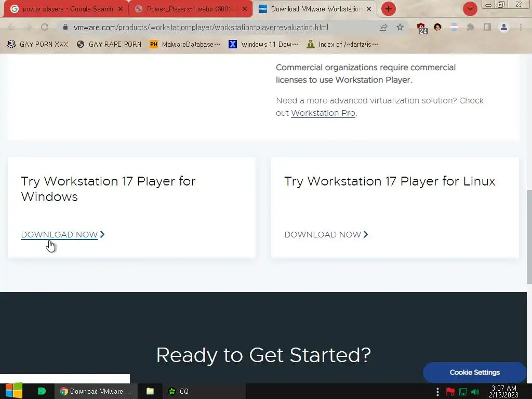
Task: Open the tab search dropdown arrow
Action: point(470,9)
